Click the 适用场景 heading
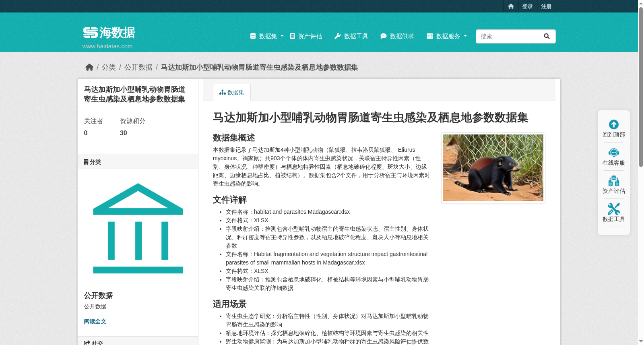Image resolution: width=644 pixels, height=345 pixels. [230, 304]
